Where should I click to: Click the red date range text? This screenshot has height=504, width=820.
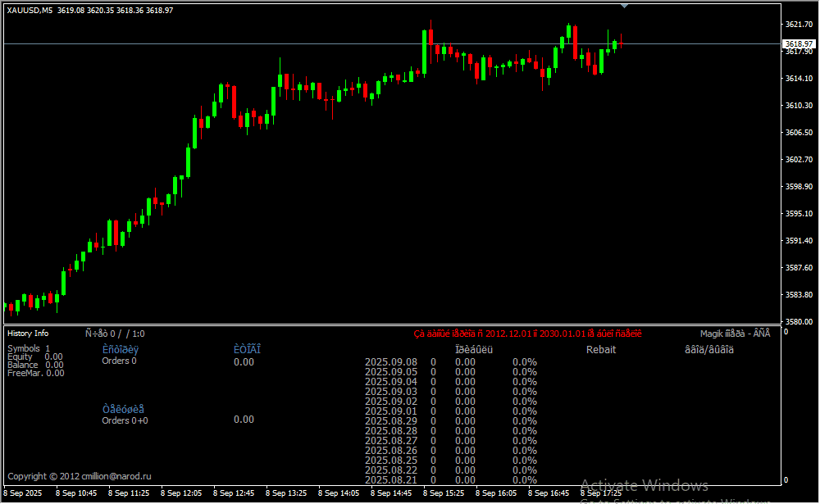527,334
